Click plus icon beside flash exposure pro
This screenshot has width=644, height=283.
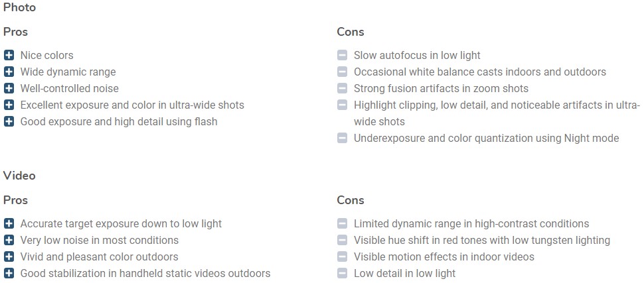coord(9,121)
